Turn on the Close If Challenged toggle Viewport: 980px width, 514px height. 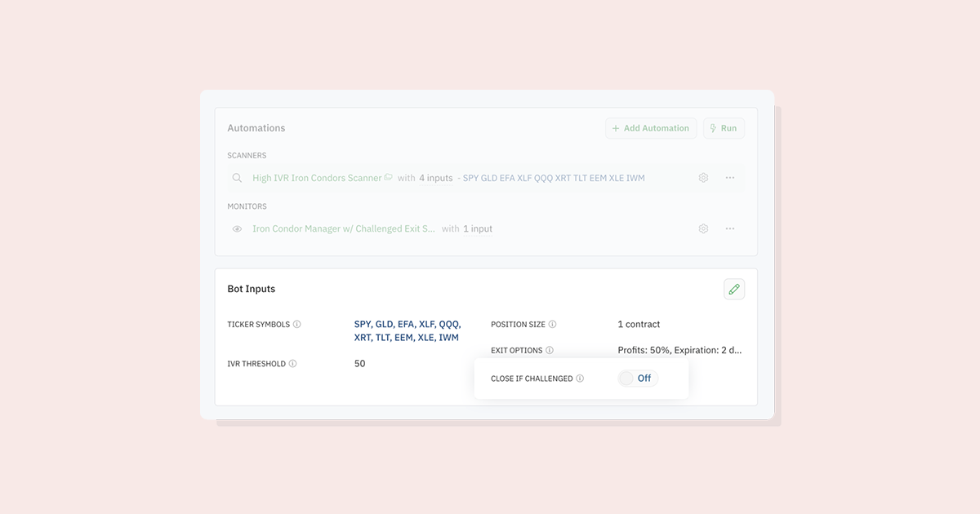coord(638,378)
